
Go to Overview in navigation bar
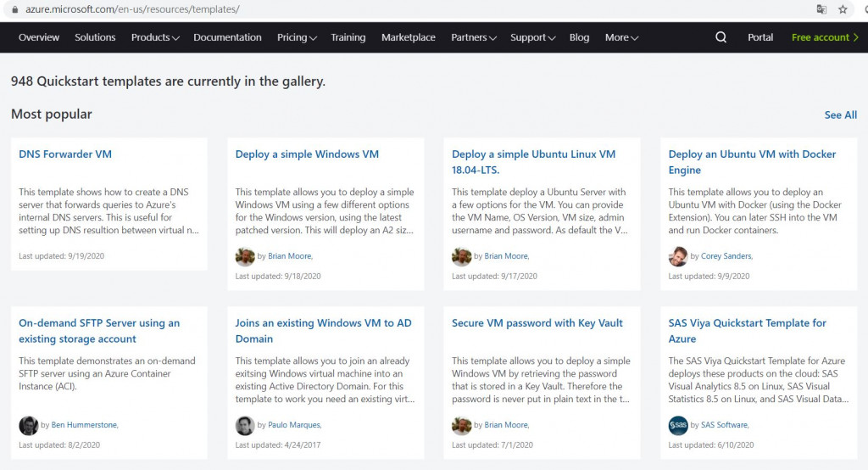click(x=39, y=37)
